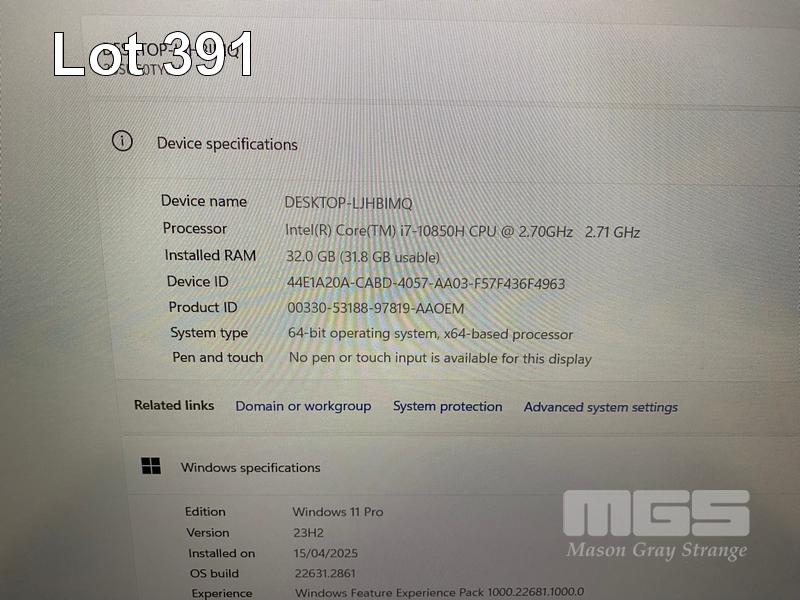Click the Device ID value string
Image resolution: width=800 pixels, height=600 pixels.
tap(425, 284)
